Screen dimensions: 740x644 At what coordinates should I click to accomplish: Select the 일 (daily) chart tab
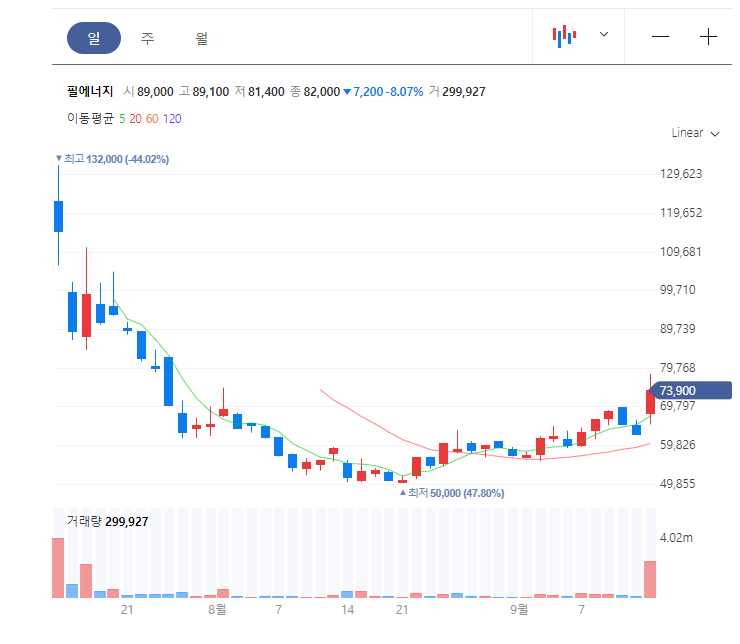94,38
